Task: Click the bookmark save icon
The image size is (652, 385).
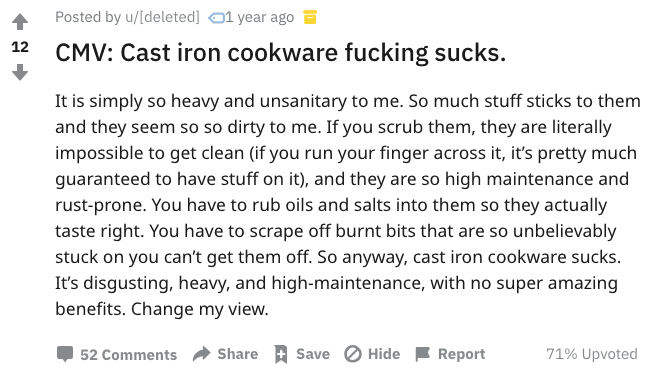Action: coord(281,354)
